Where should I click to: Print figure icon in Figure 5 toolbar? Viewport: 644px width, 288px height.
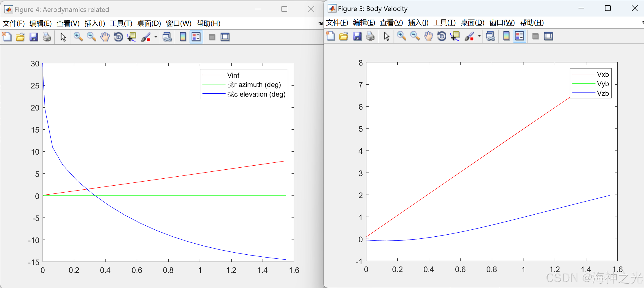(x=370, y=36)
